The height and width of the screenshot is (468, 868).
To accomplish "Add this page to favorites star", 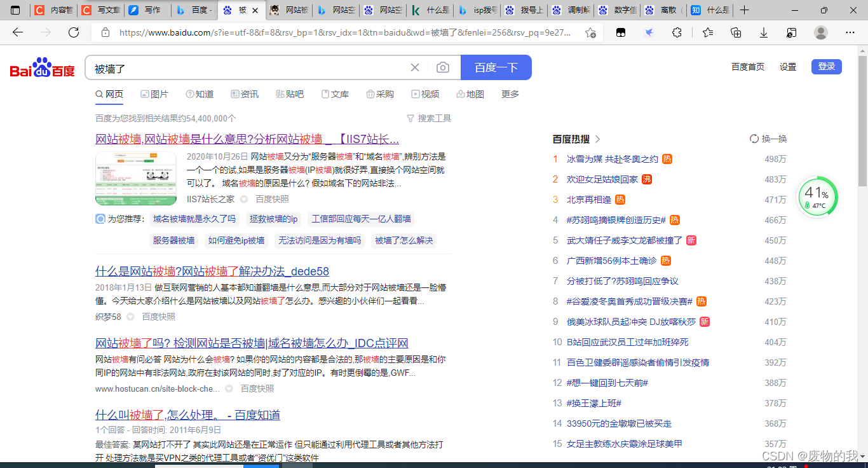I will 590,32.
